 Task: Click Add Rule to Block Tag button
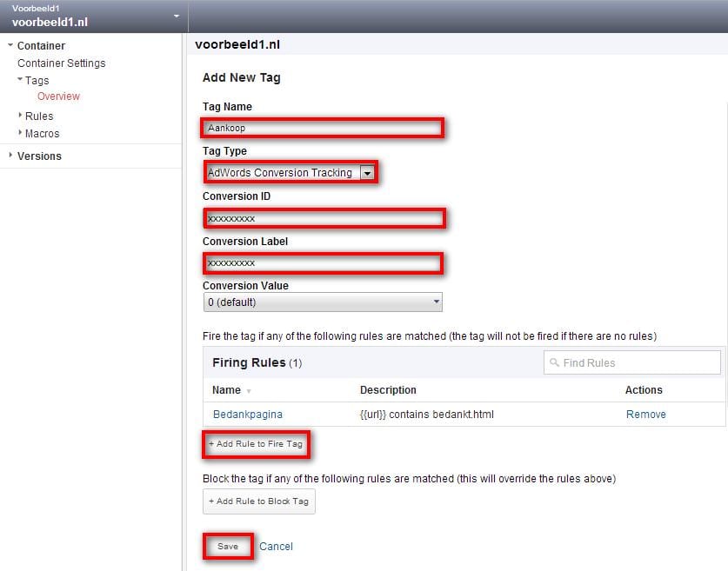[x=258, y=501]
